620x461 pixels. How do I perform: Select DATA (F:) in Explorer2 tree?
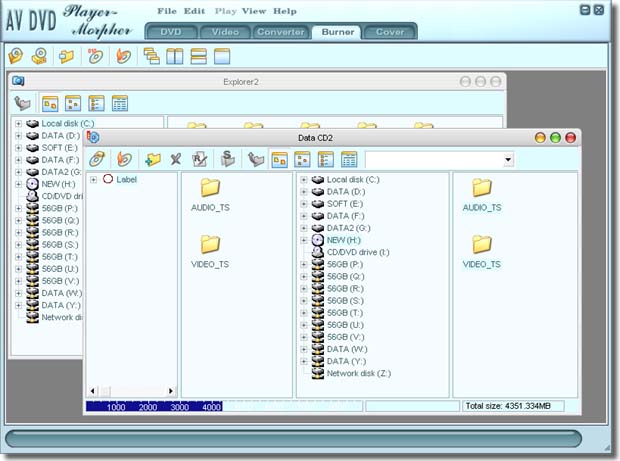pyautogui.click(x=60, y=160)
